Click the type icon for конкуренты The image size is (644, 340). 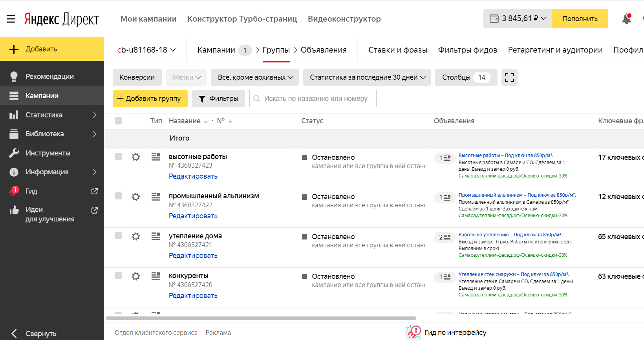tap(156, 276)
